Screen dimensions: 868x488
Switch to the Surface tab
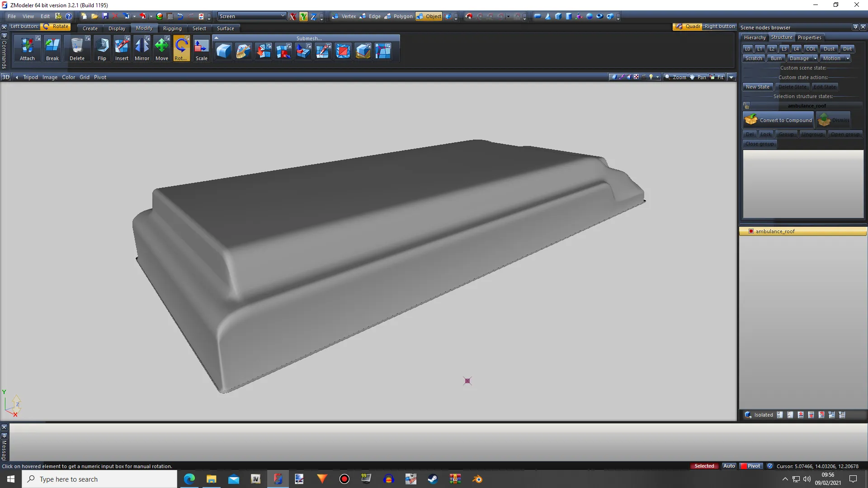pyautogui.click(x=225, y=28)
